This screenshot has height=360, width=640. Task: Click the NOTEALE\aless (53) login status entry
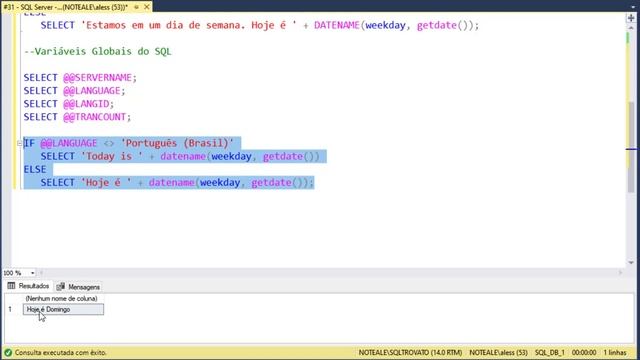coord(498,352)
